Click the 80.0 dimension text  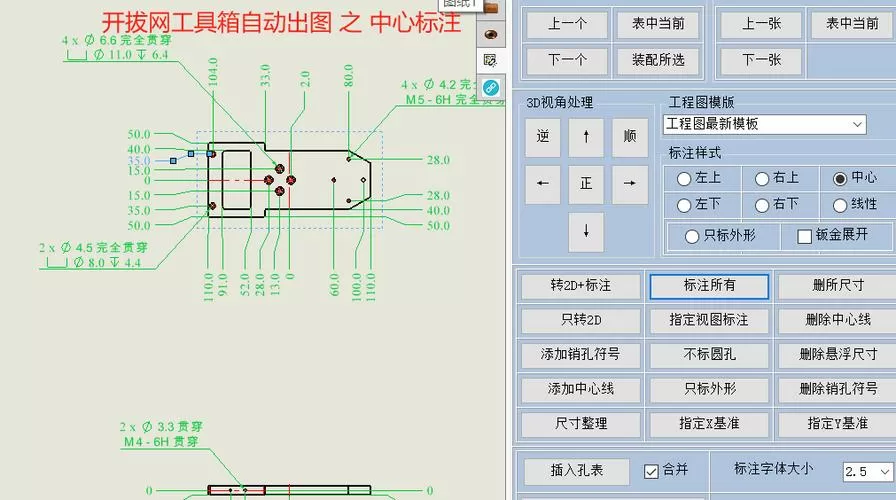349,75
